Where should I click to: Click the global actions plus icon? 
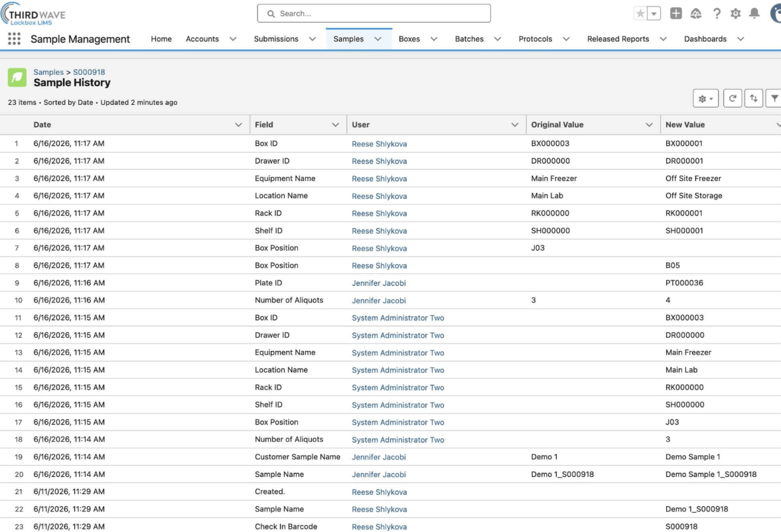[x=676, y=13]
